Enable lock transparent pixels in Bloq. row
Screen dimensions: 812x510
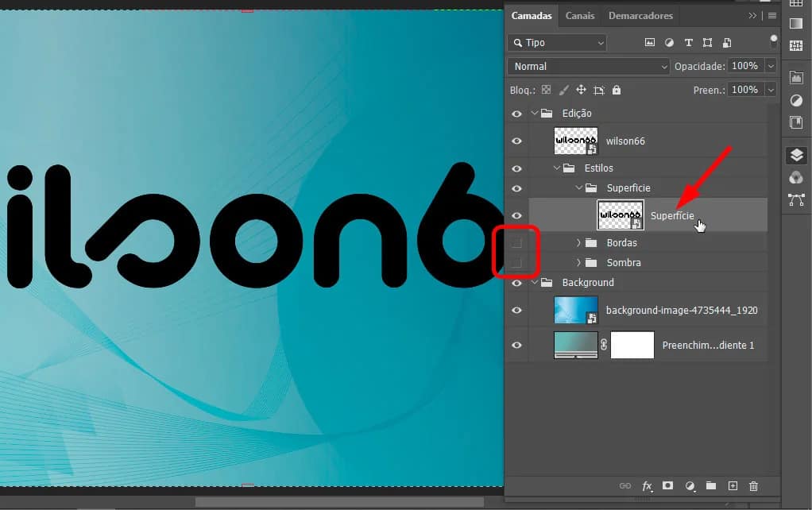point(547,90)
